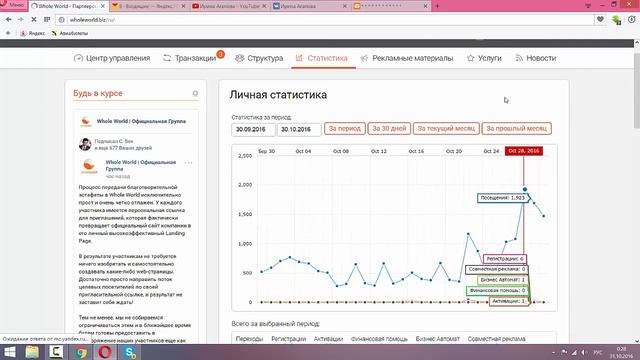Viewport: 640px width, 360px height.
Task: Click the start date field 30.09.2016
Action: pos(253,129)
